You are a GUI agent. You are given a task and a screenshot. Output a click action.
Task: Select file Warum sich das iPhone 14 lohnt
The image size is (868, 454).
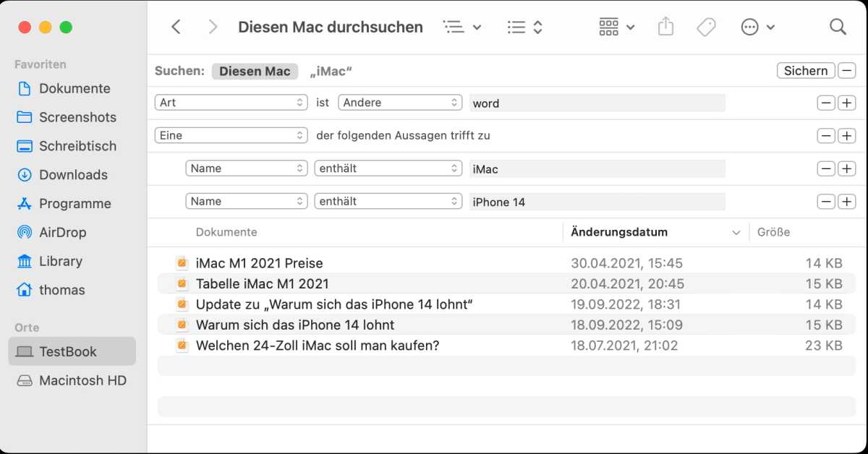point(295,325)
